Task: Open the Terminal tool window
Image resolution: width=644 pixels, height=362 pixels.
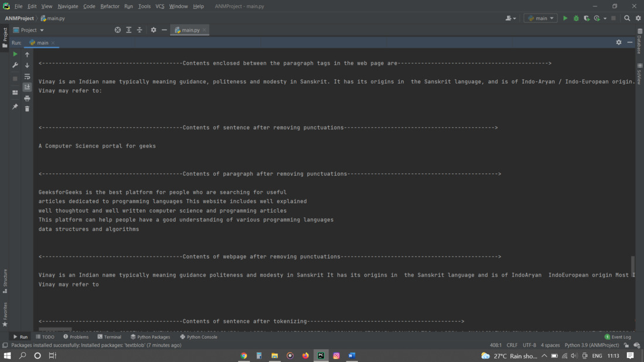Action: (109, 337)
